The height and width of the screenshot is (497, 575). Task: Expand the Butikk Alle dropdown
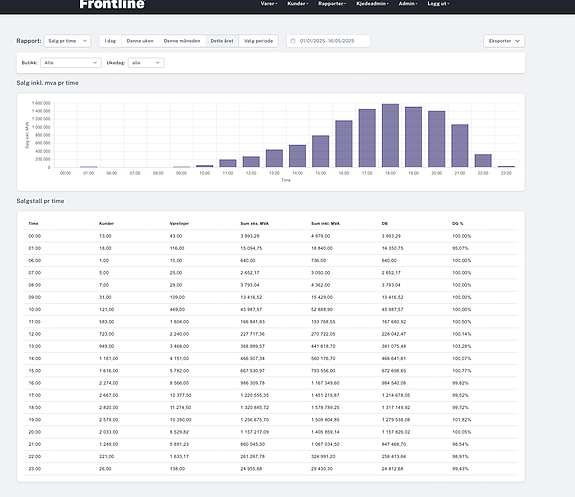click(x=71, y=63)
